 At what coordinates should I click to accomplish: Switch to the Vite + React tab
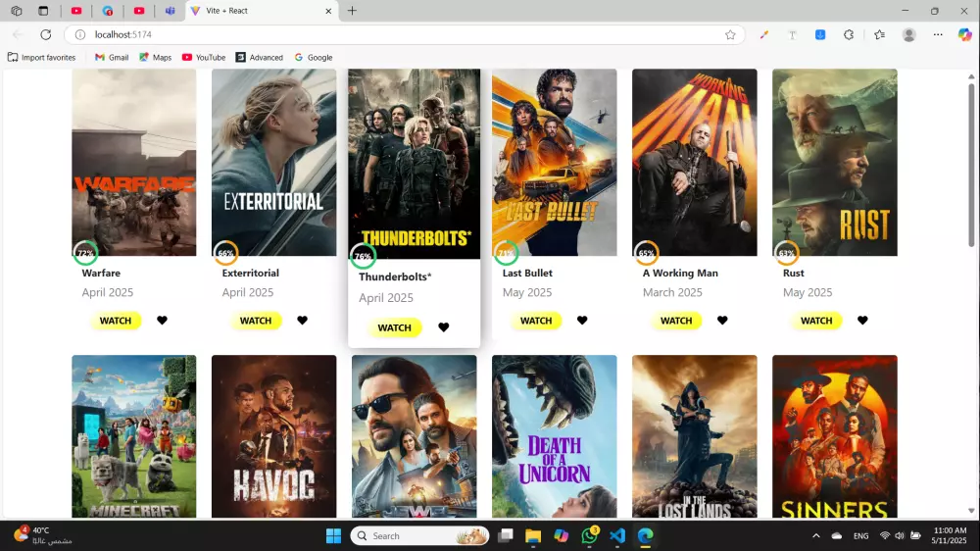click(x=263, y=11)
